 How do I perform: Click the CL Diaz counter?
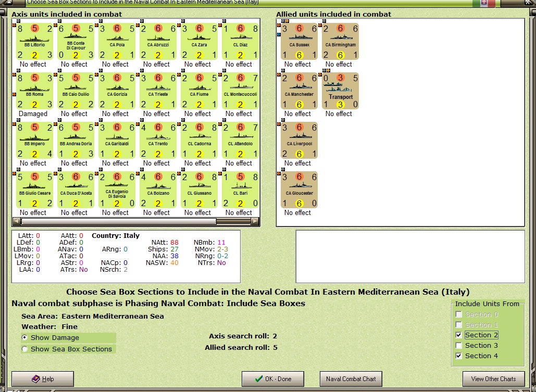tap(240, 42)
